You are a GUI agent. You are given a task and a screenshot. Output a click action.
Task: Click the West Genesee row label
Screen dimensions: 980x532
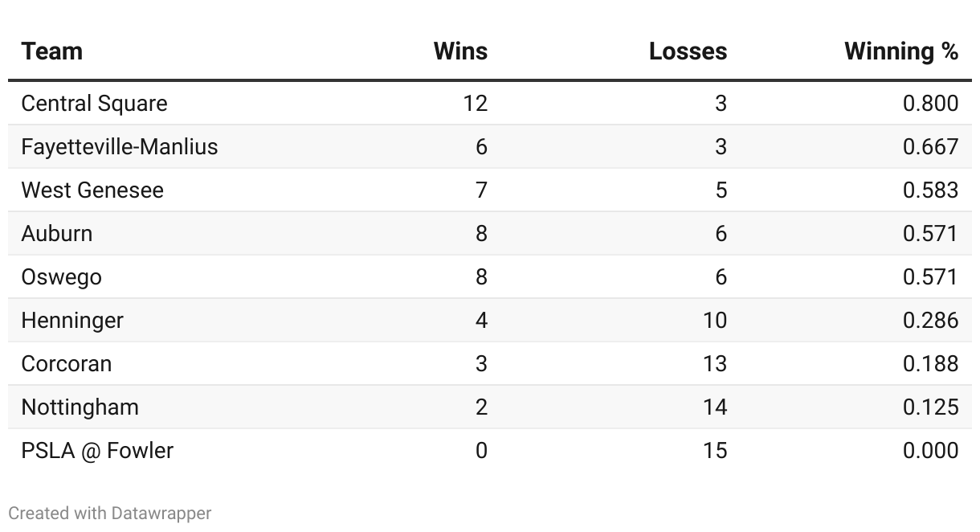92,190
